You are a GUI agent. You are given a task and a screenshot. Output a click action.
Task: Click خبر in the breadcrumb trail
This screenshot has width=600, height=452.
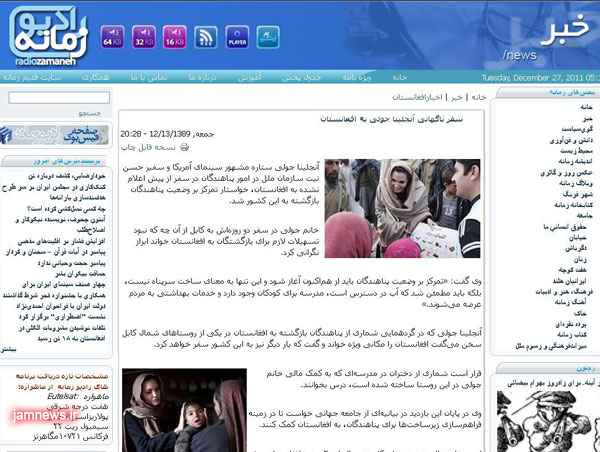tap(457, 97)
